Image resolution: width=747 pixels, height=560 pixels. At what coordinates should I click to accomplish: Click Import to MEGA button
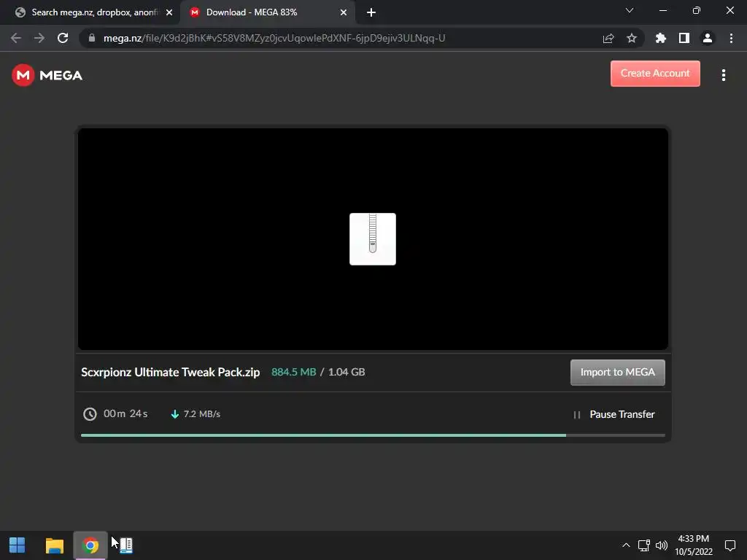[617, 373]
